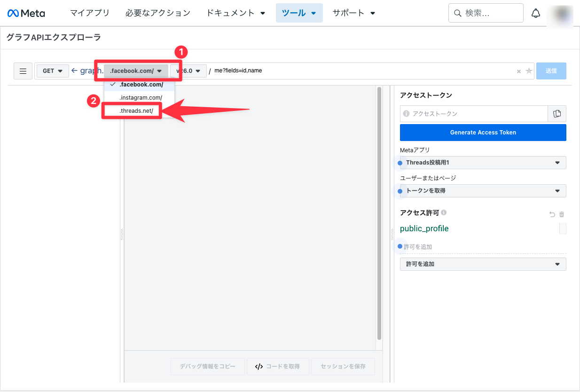Save query with the star icon

(x=529, y=71)
